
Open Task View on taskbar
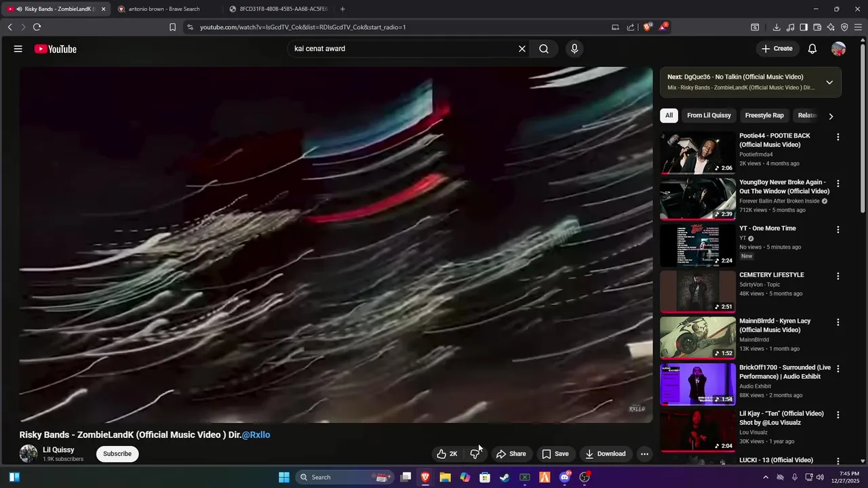(x=406, y=477)
